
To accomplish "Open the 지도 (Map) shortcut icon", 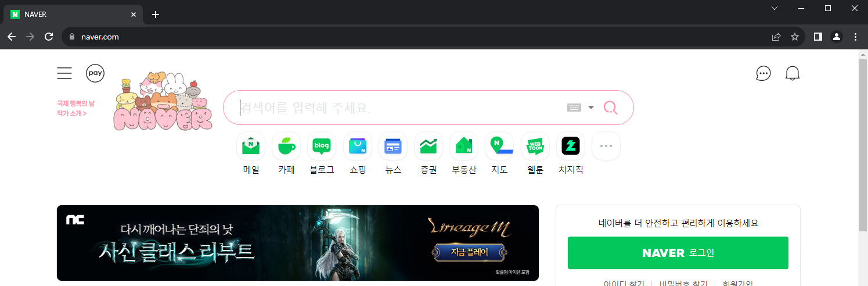I will (499, 146).
